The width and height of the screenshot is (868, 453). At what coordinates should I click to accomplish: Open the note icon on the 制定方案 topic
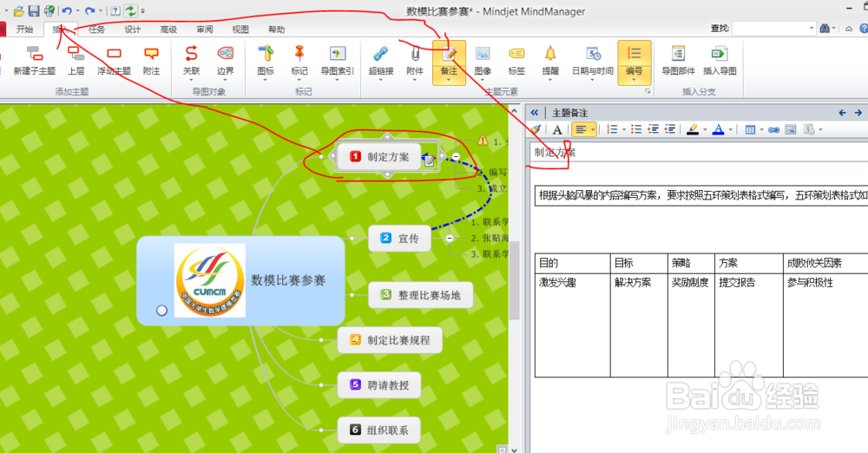coord(430,161)
